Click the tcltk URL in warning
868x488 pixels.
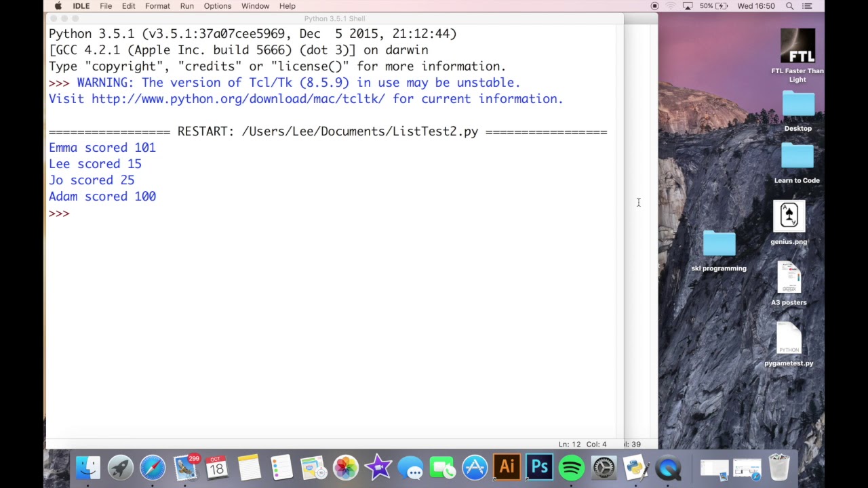tap(238, 99)
